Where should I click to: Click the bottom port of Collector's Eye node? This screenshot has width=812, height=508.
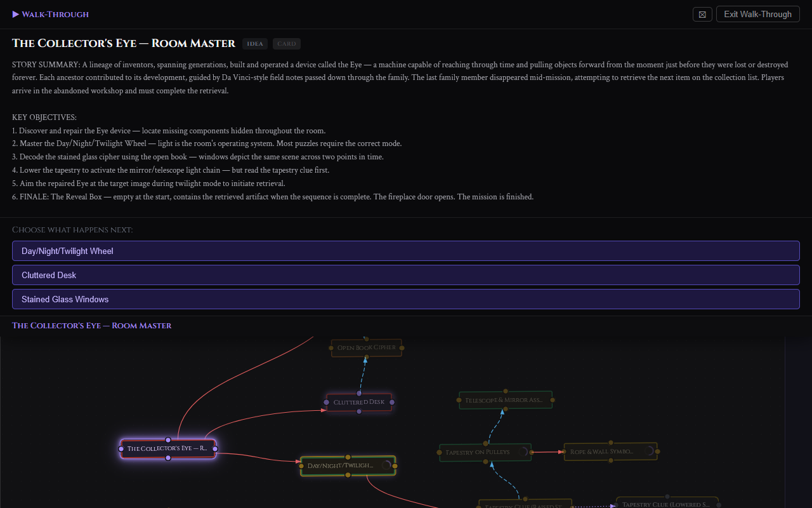point(168,457)
